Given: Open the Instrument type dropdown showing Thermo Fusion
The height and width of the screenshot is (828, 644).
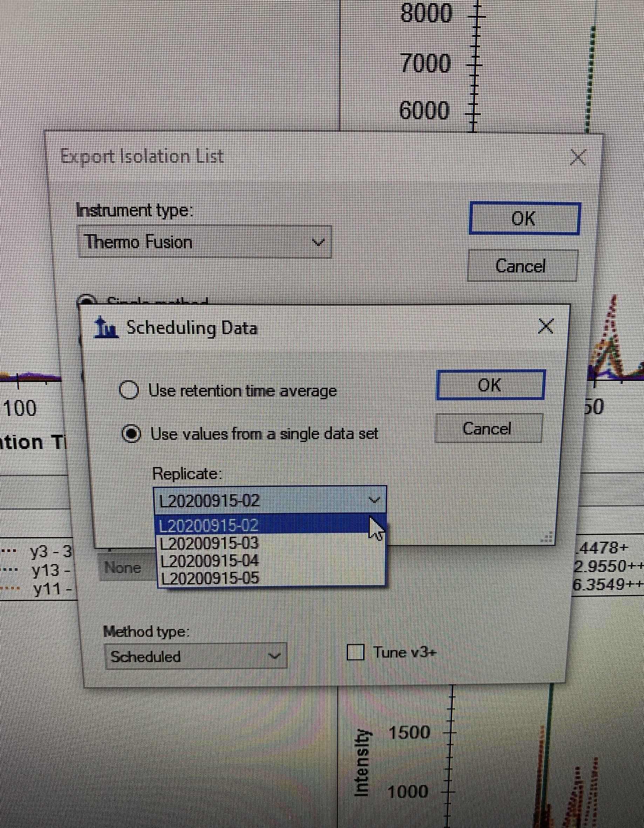Looking at the screenshot, I should tap(205, 242).
